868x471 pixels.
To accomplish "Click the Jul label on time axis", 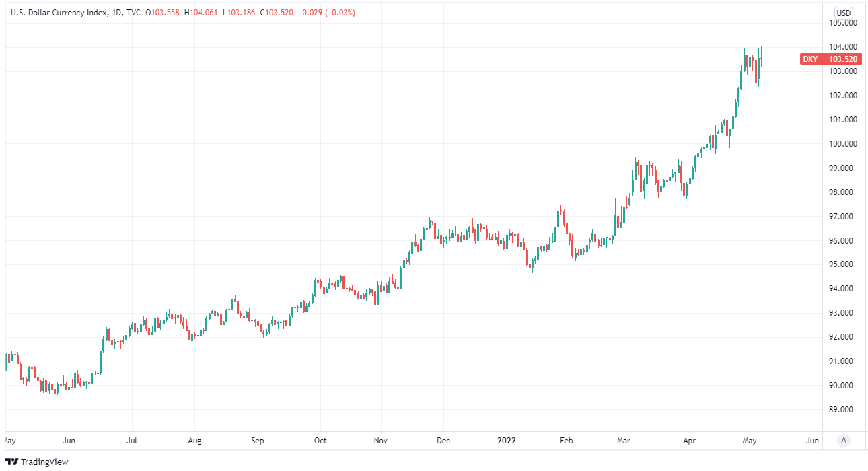I will (132, 441).
